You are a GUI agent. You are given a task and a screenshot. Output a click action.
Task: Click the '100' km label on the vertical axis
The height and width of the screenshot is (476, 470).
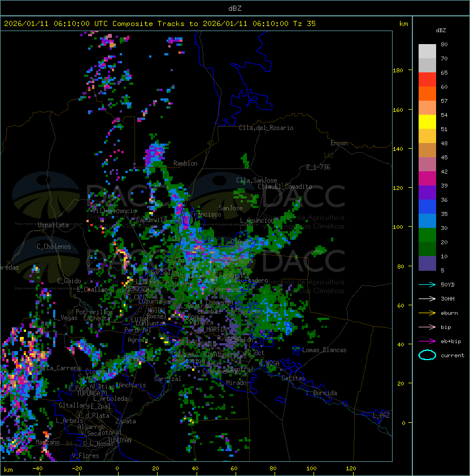coord(398,227)
